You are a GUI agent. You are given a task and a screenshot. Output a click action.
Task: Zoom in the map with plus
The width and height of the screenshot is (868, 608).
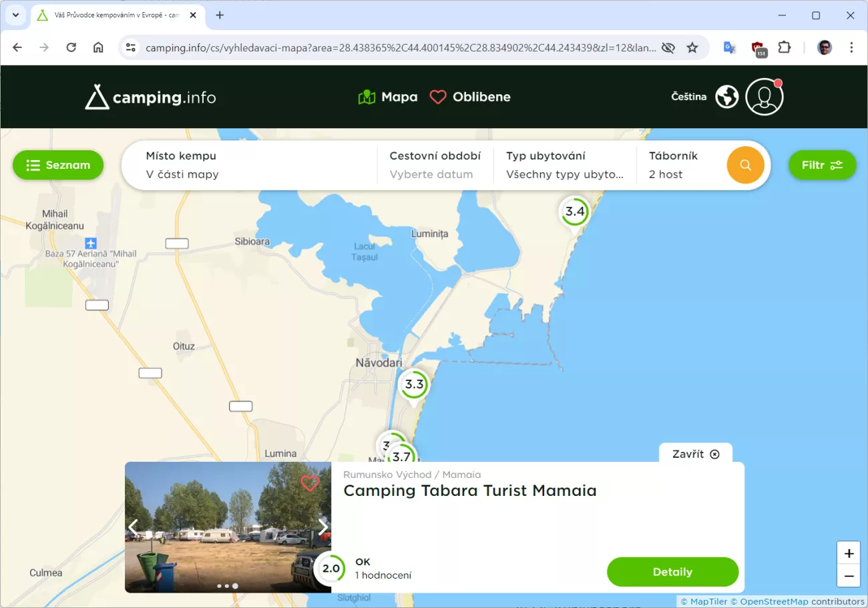point(849,553)
